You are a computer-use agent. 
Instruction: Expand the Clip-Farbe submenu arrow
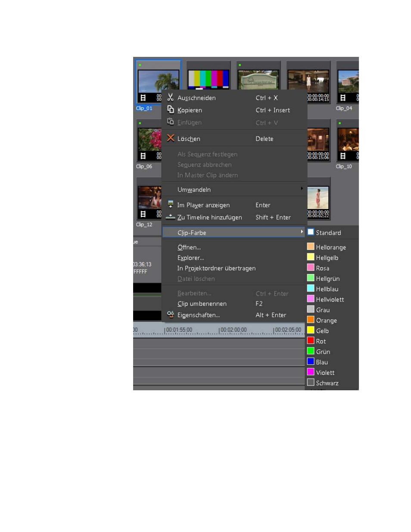(x=302, y=232)
